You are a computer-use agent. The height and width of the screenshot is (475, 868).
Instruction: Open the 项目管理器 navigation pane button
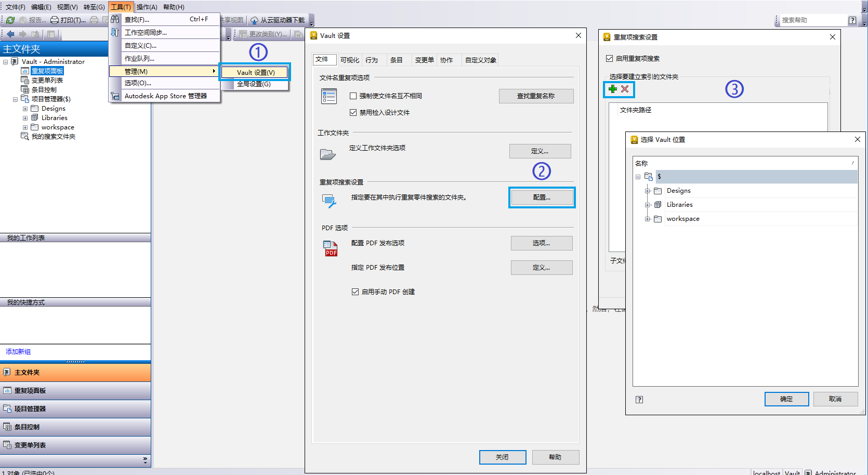coord(75,409)
